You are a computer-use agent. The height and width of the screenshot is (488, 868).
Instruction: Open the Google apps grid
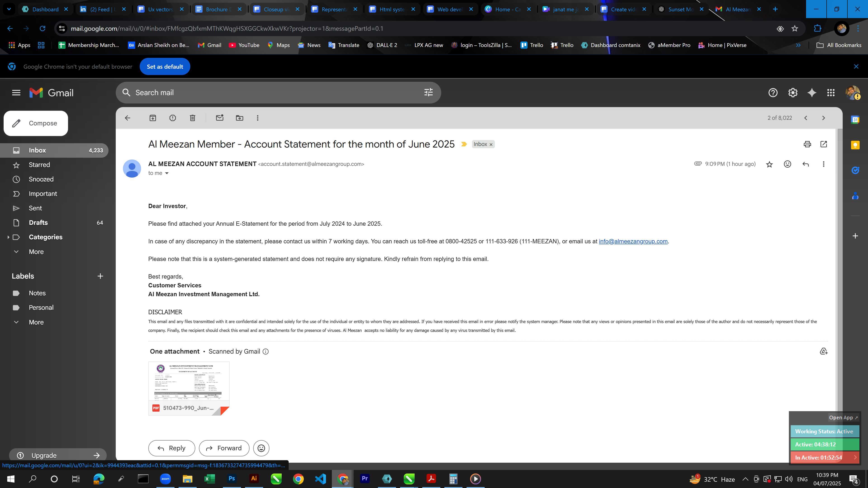point(831,93)
